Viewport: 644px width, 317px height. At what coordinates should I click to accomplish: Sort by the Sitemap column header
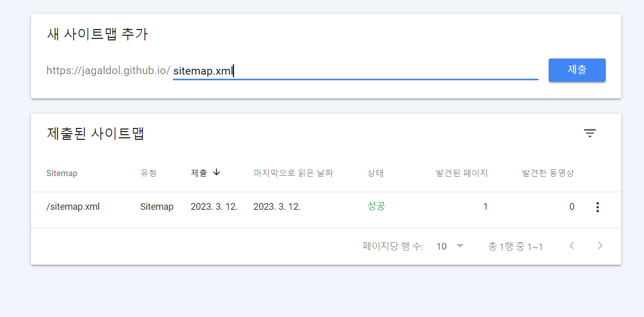coord(62,173)
